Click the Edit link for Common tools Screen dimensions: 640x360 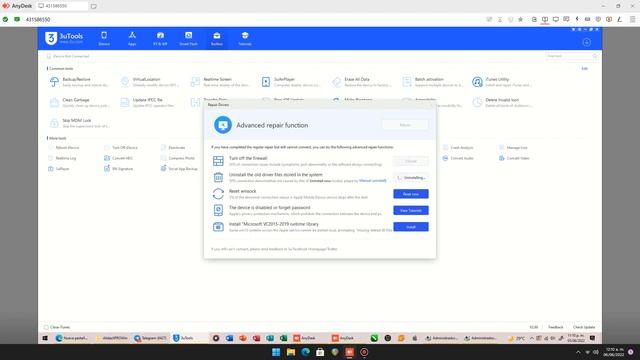point(584,69)
